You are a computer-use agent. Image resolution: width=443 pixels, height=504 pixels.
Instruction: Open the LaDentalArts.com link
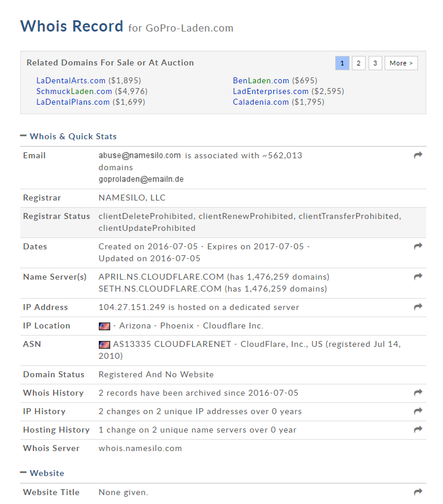(71, 80)
